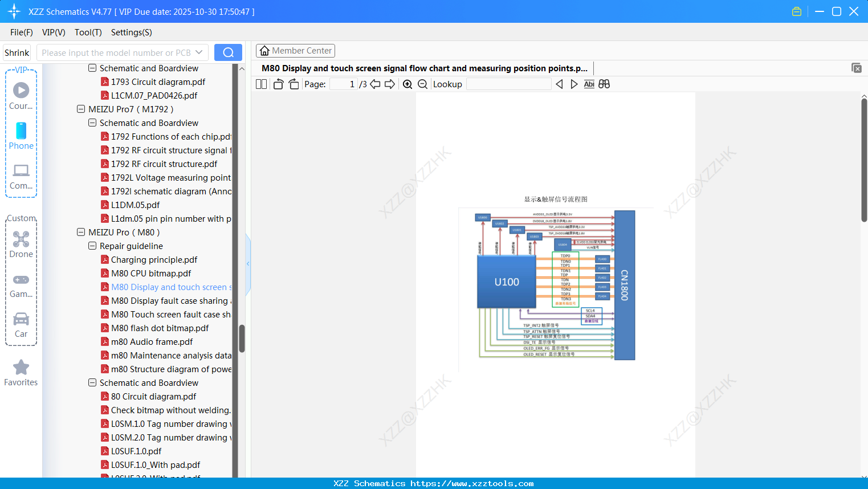The image size is (868, 489).
Task: Collapse the MEIZU Pro ( M80 ) node
Action: pos(81,232)
